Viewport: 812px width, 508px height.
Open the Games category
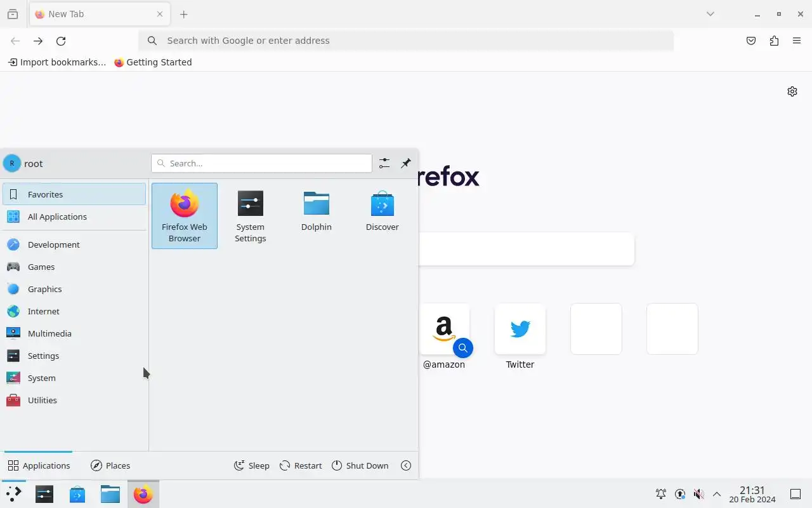pos(74,267)
